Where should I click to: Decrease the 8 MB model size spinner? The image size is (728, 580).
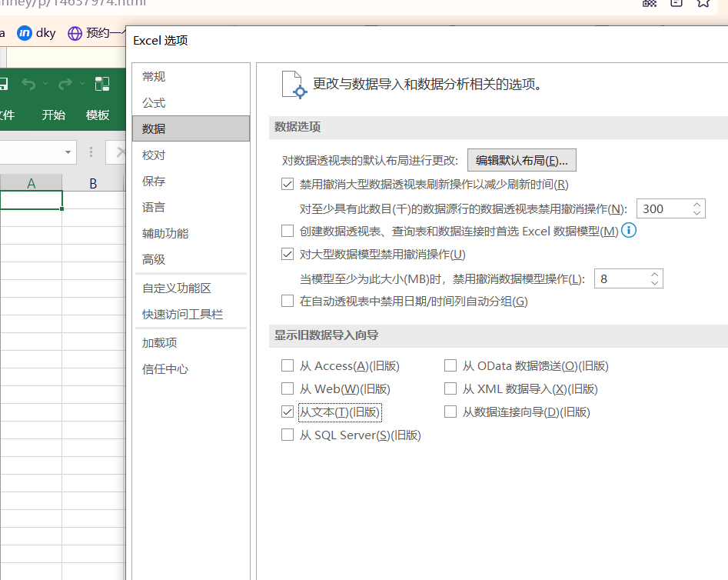point(655,283)
